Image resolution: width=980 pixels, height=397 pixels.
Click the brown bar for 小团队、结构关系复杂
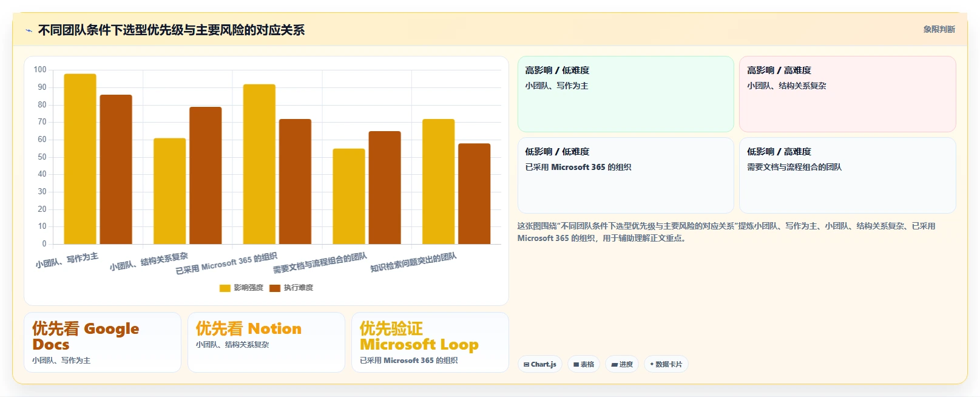point(206,175)
